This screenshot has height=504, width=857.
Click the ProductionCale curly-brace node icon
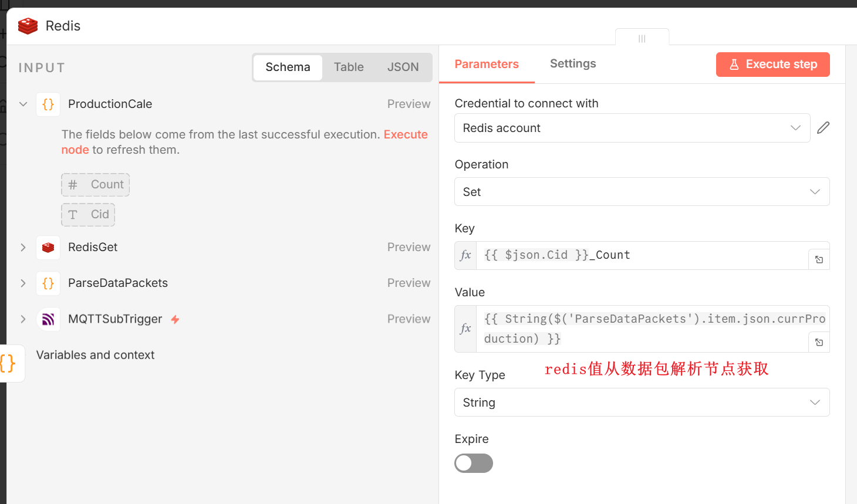click(x=48, y=104)
